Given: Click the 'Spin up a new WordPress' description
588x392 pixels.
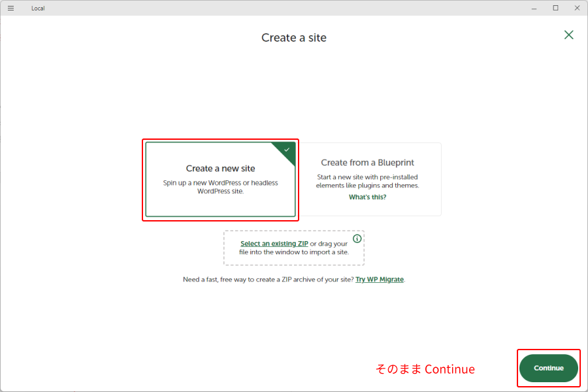Looking at the screenshot, I should (220, 187).
